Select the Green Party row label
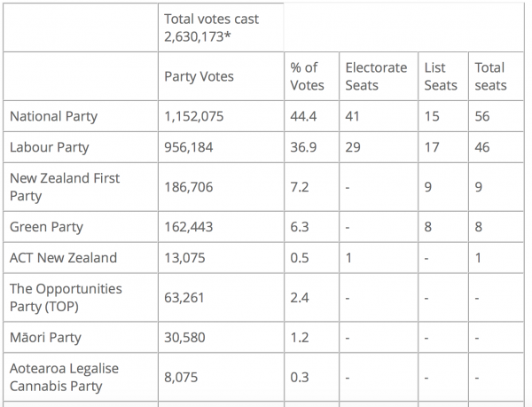The width and height of the screenshot is (532, 407). pyautogui.click(x=46, y=227)
